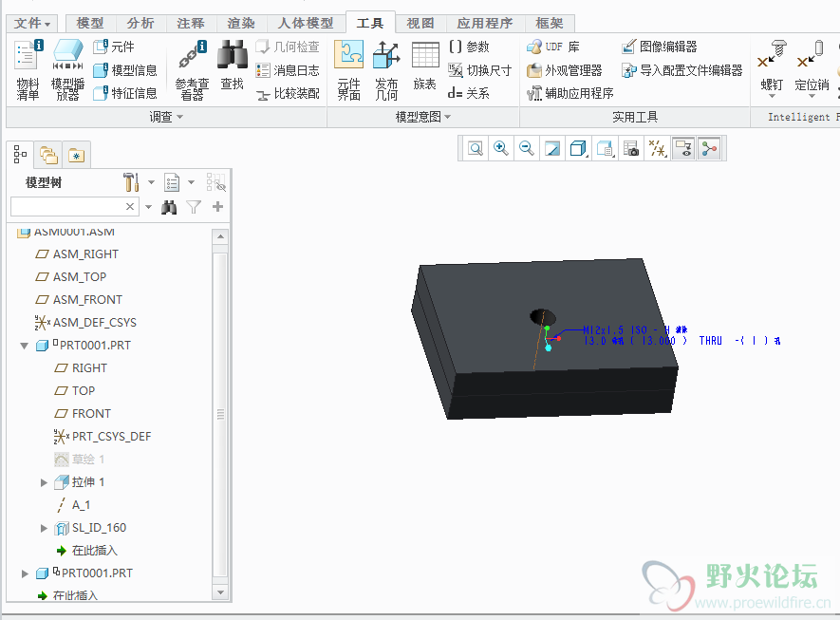Click the Zoom Out view icon
This screenshot has height=620, width=840.
coord(527,148)
